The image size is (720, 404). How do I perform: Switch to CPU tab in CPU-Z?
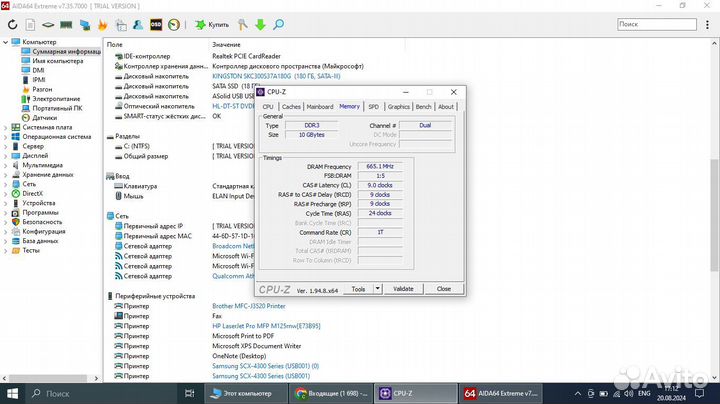(x=268, y=107)
